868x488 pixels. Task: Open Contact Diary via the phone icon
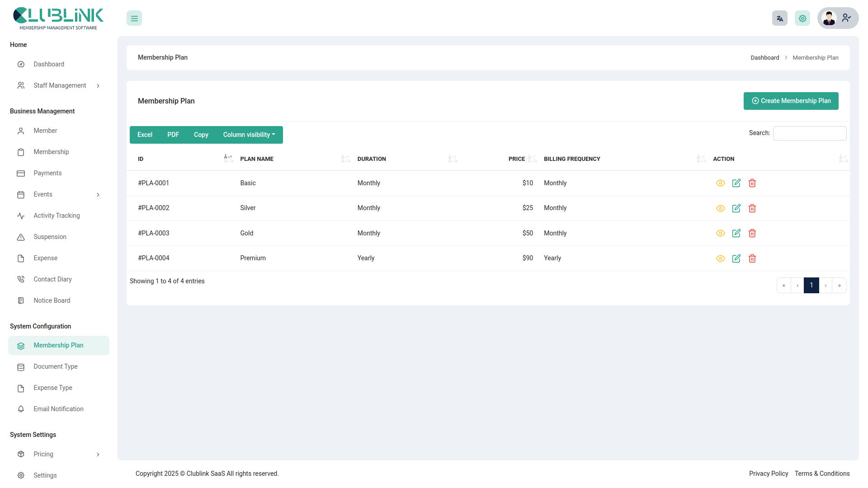point(21,279)
